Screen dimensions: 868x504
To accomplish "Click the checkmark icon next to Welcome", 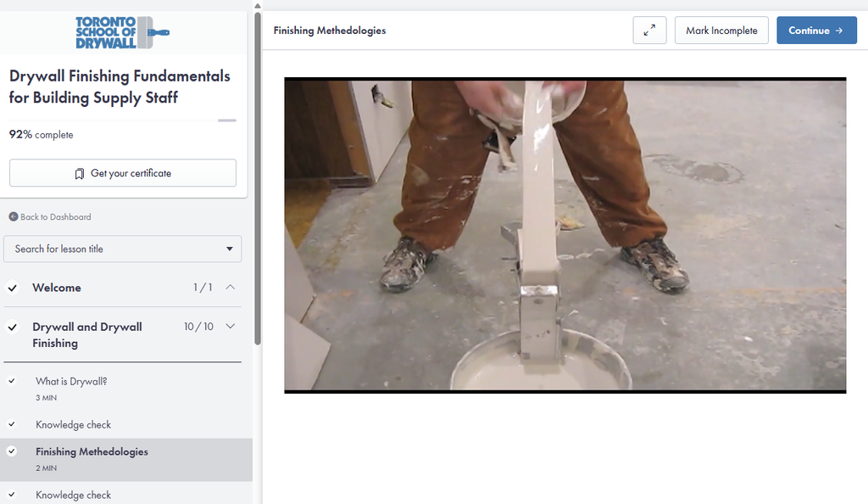I will click(12, 288).
